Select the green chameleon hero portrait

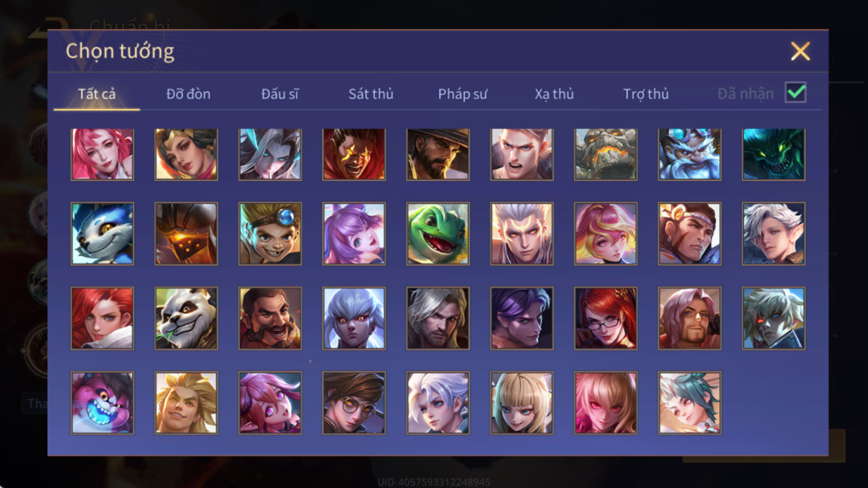pos(438,234)
